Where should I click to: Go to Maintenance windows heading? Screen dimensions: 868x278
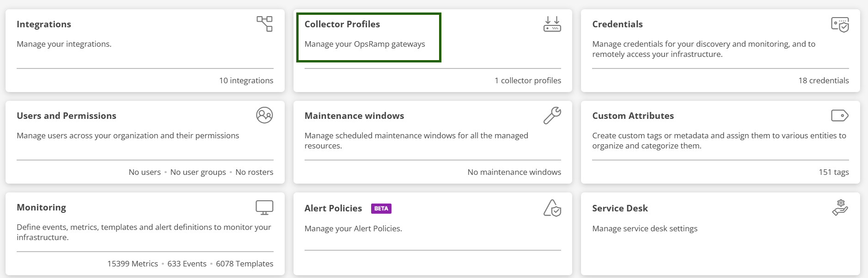pos(354,116)
